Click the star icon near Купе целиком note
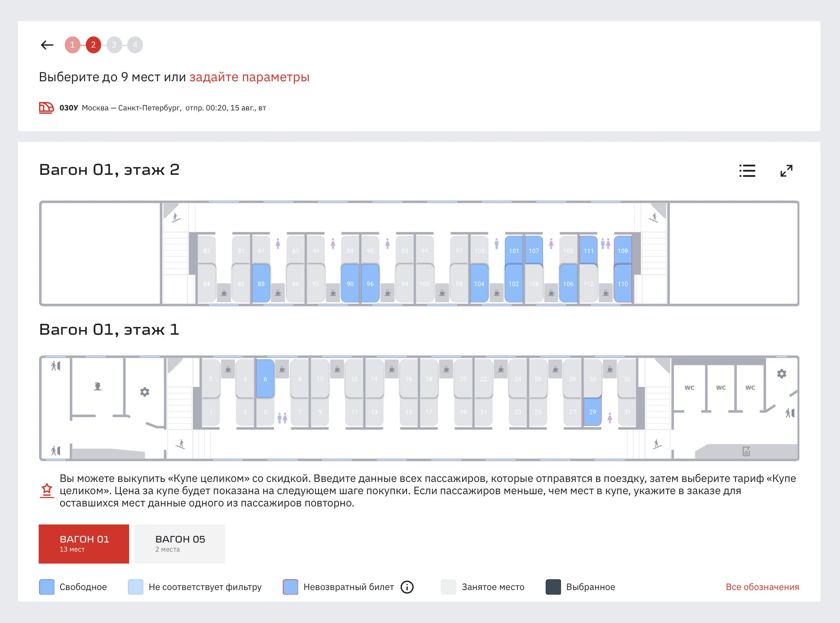The height and width of the screenshot is (623, 840). [x=47, y=490]
